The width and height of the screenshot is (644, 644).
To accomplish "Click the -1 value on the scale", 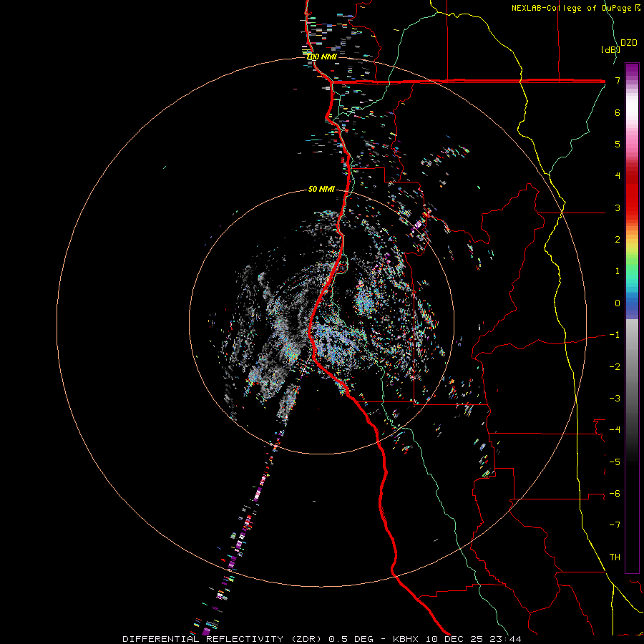I will click(615, 335).
